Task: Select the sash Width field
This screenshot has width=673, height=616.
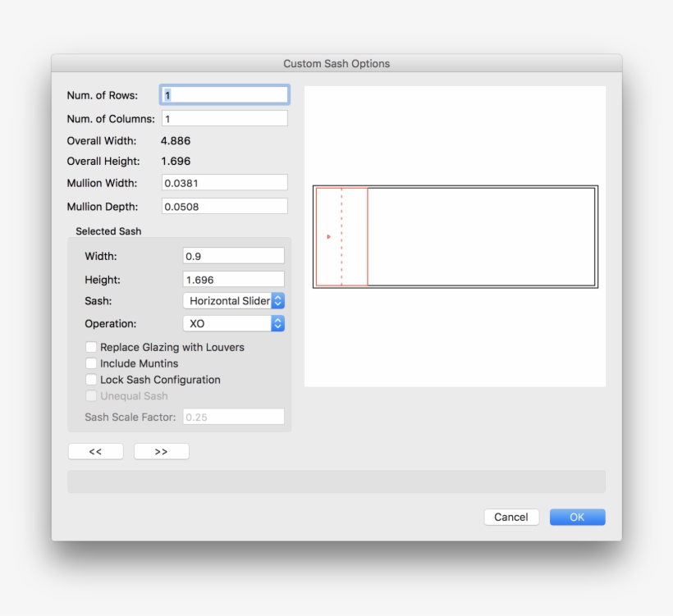Action: tap(233, 255)
